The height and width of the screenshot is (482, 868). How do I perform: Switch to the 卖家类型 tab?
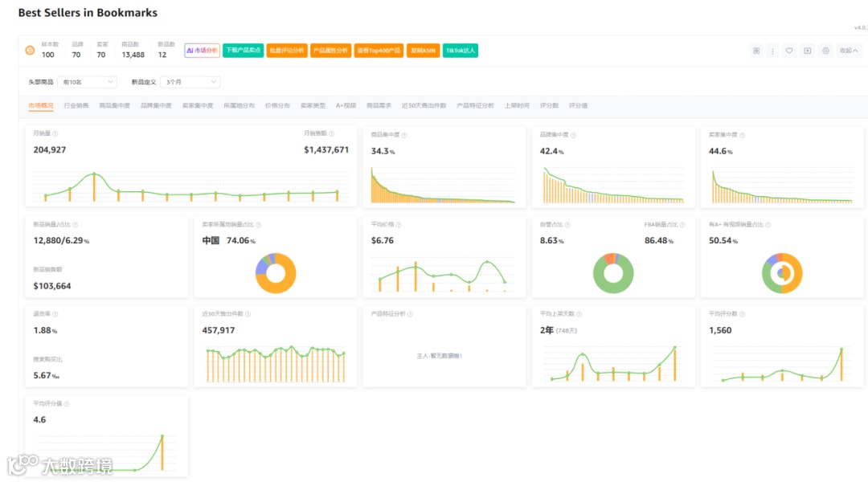pos(313,105)
